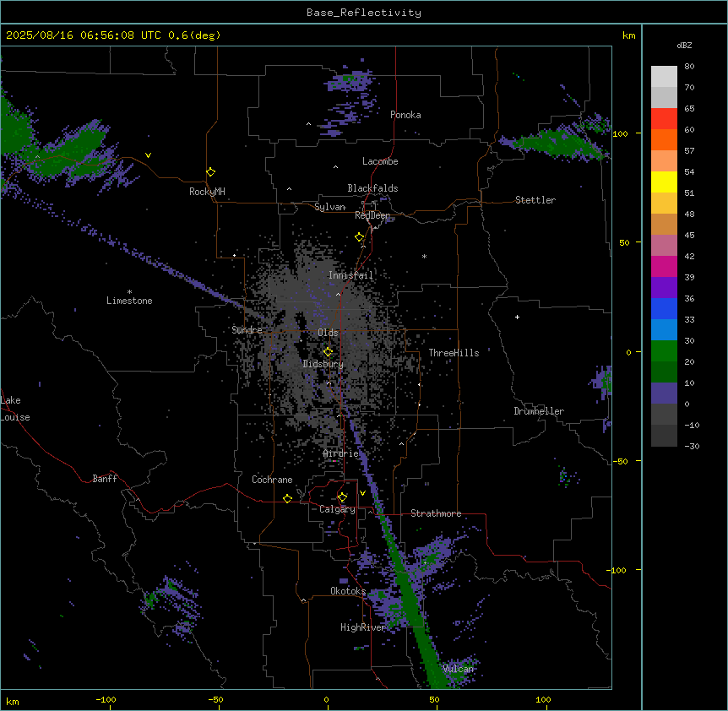
Task: Click the yellow V marker east of Calgary
Action: coord(362,493)
